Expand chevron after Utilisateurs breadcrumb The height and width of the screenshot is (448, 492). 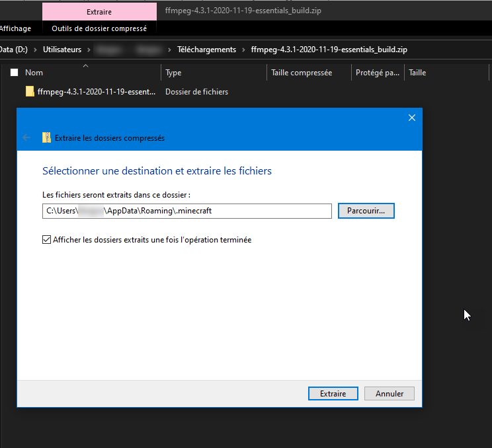pyautogui.click(x=89, y=50)
